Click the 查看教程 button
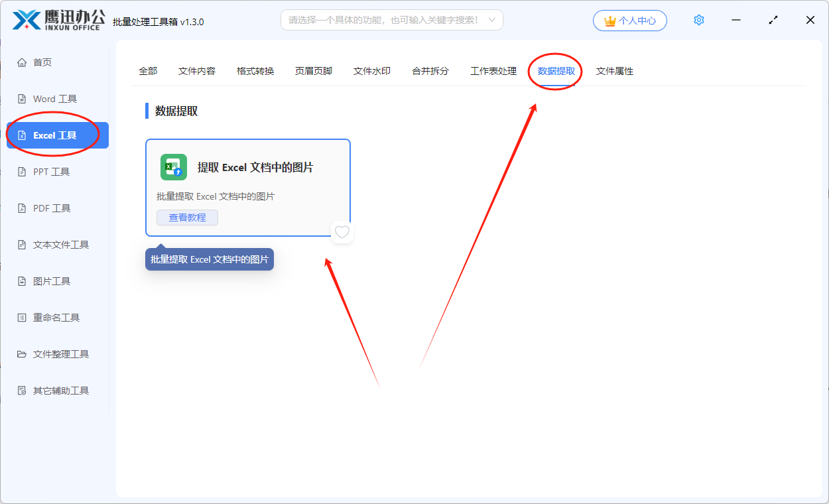This screenshot has height=504, width=829. click(187, 217)
